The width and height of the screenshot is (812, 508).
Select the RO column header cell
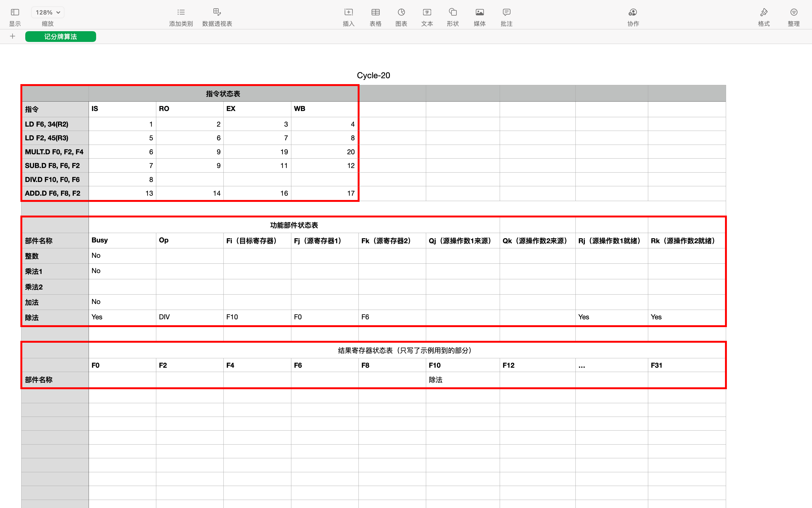click(190, 109)
